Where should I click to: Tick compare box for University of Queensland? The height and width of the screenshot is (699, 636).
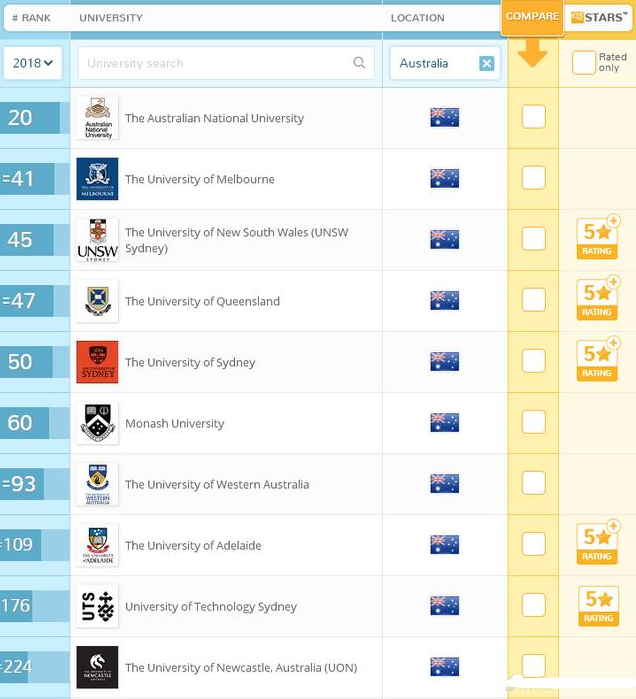[x=533, y=300]
